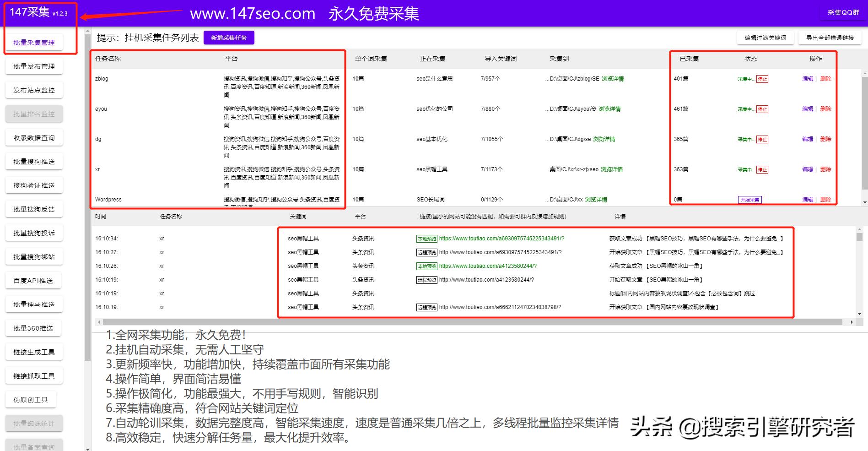Click 编辑过滤关键词 at the top right
868x451 pixels.
(765, 38)
